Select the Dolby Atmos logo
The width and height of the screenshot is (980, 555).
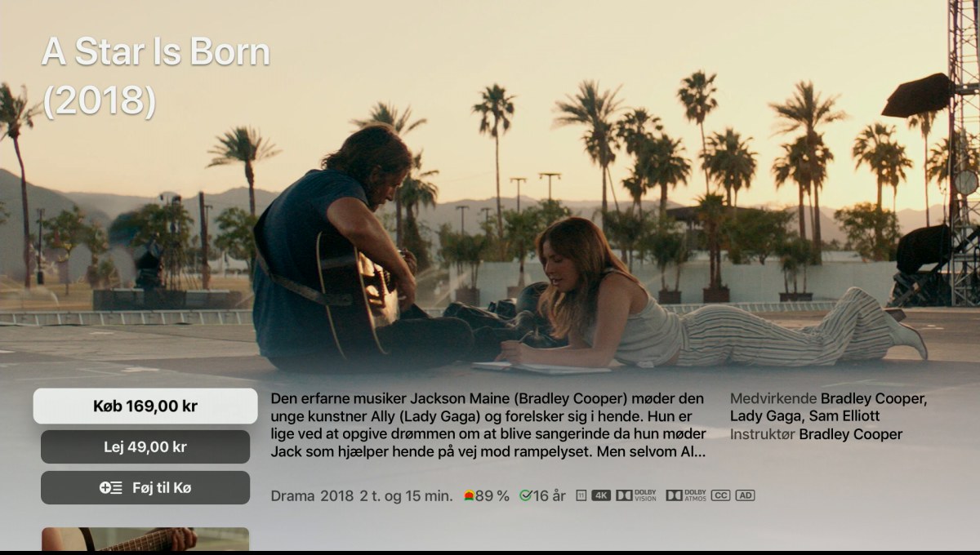coord(686,495)
